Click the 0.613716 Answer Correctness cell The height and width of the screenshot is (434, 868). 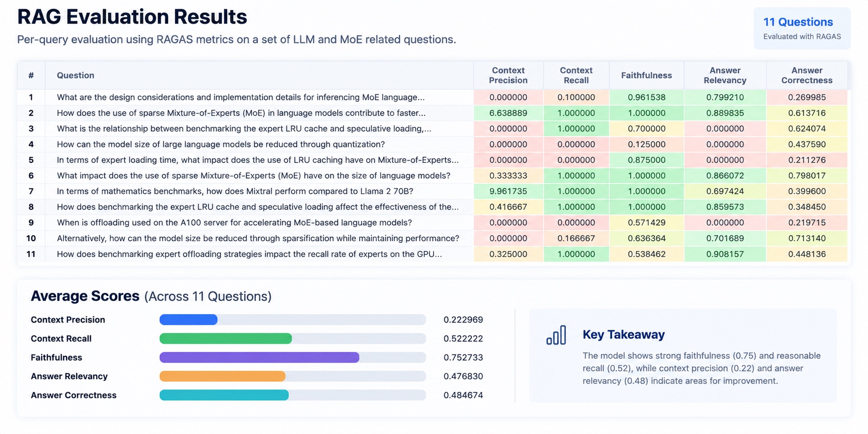click(807, 113)
